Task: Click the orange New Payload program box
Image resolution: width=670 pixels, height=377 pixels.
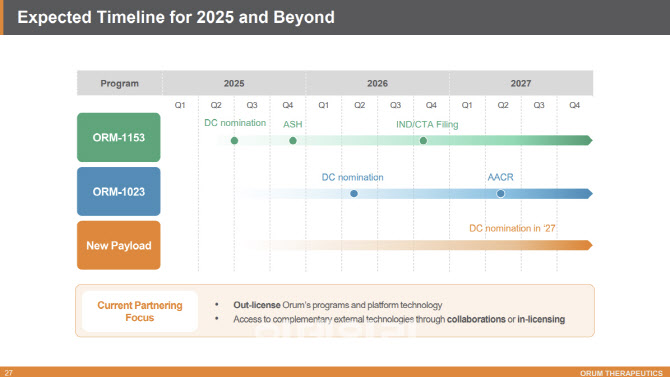Action: point(119,245)
